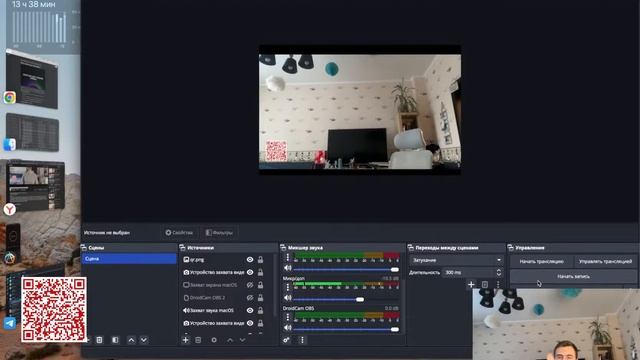Image resolution: width=640 pixels, height=360 pixels.
Task: Move scene down arrow in Сцены panel
Action: 144,340
